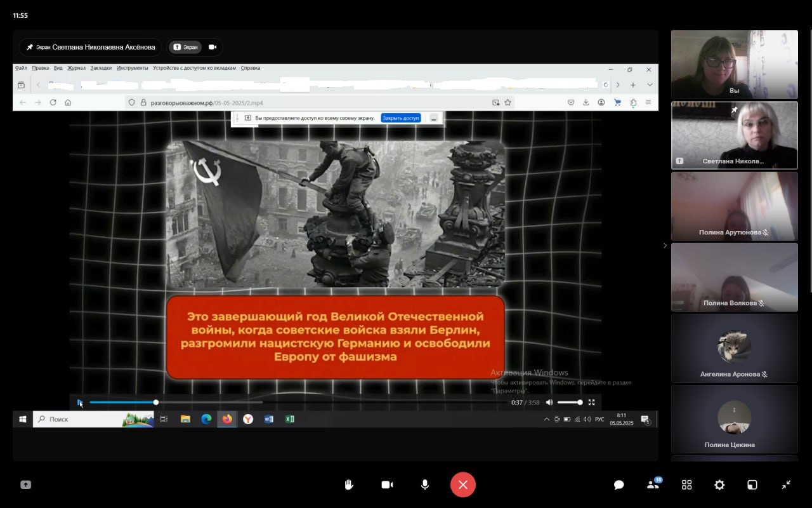Expand the Firefox list-all-tabs chevron
This screenshot has height=508, width=812.
[650, 85]
